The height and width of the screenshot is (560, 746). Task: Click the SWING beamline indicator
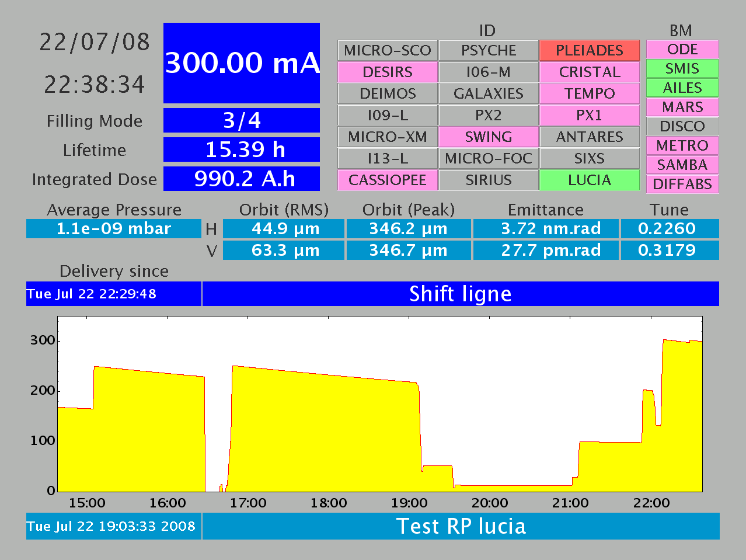(x=488, y=137)
